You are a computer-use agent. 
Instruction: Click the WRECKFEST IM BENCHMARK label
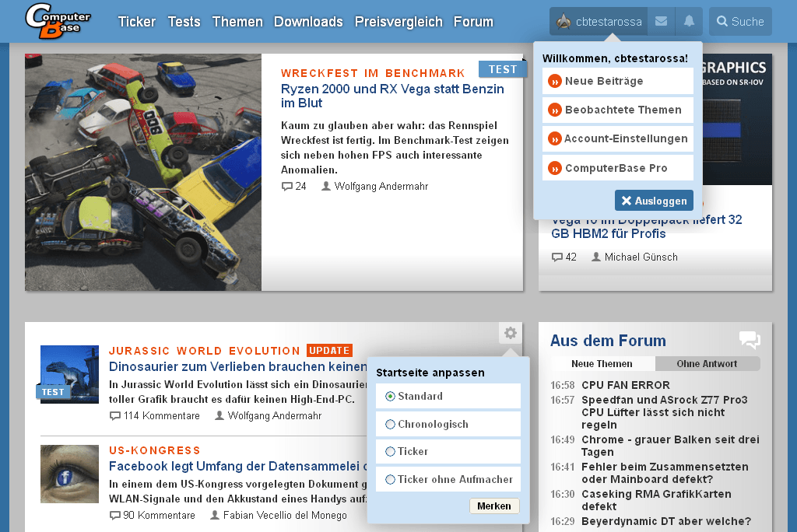373,73
